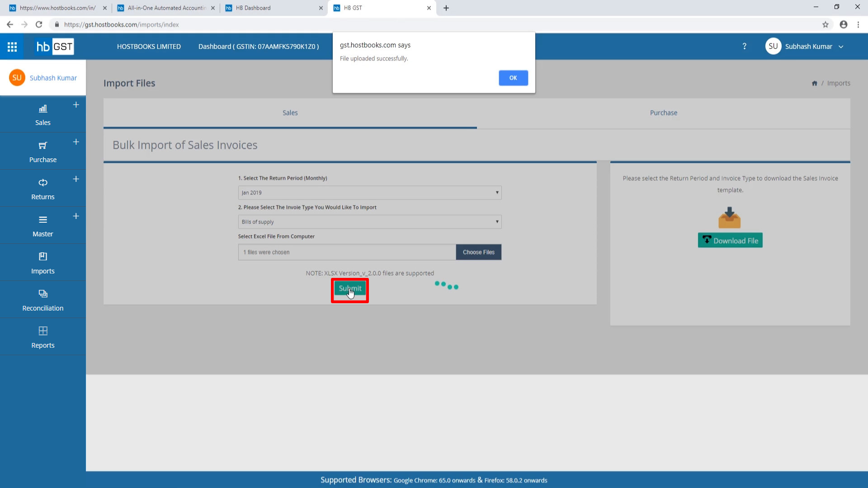This screenshot has width=868, height=488.
Task: Expand the Sales submenu plus sign
Action: (x=76, y=105)
